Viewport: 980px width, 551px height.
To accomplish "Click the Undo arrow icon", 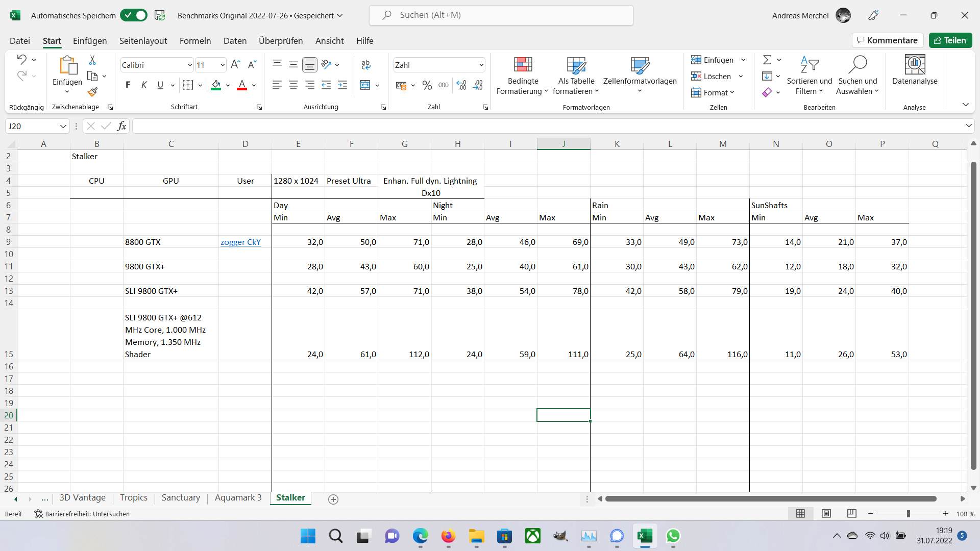I will pyautogui.click(x=21, y=59).
